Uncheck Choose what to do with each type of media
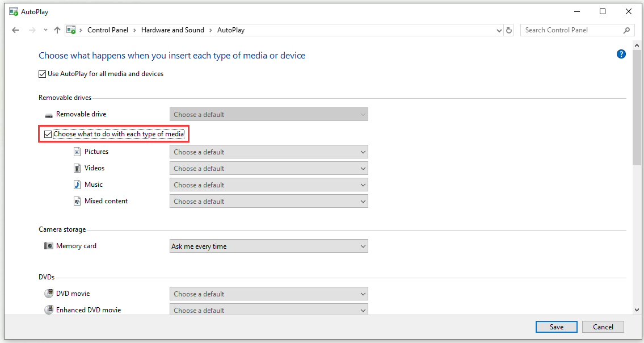The width and height of the screenshot is (644, 343). tap(48, 133)
